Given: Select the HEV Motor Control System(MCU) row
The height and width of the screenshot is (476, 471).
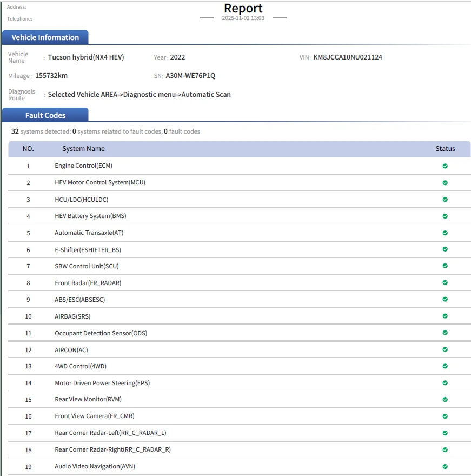Looking at the screenshot, I should point(100,183).
